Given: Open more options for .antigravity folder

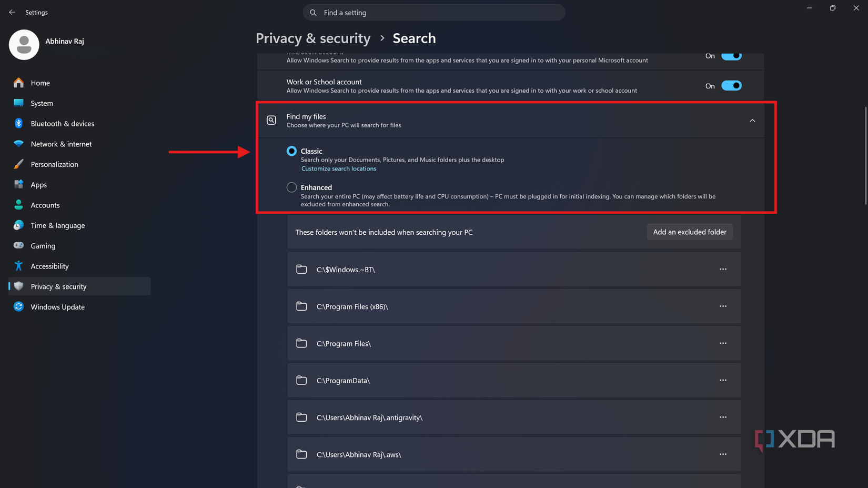Looking at the screenshot, I should coord(723,417).
